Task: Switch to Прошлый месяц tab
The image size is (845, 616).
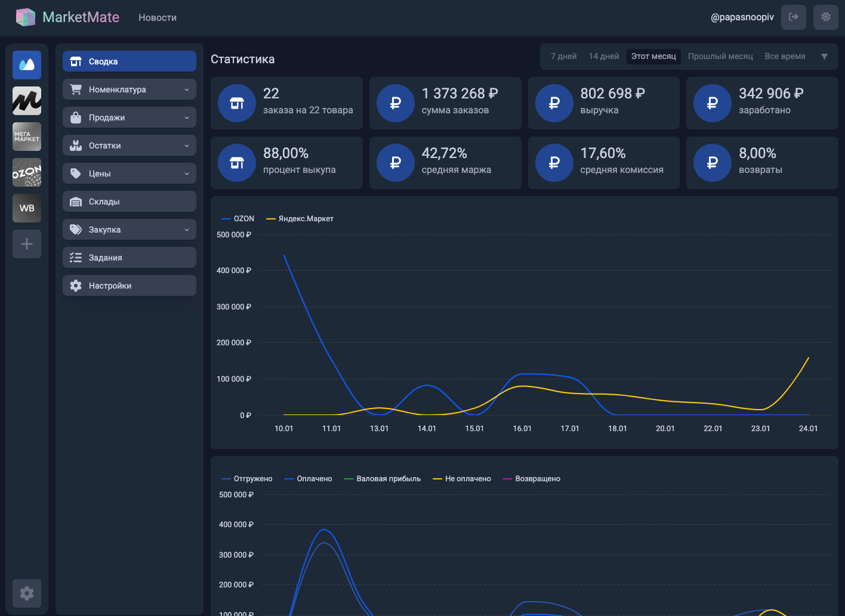Action: tap(720, 57)
